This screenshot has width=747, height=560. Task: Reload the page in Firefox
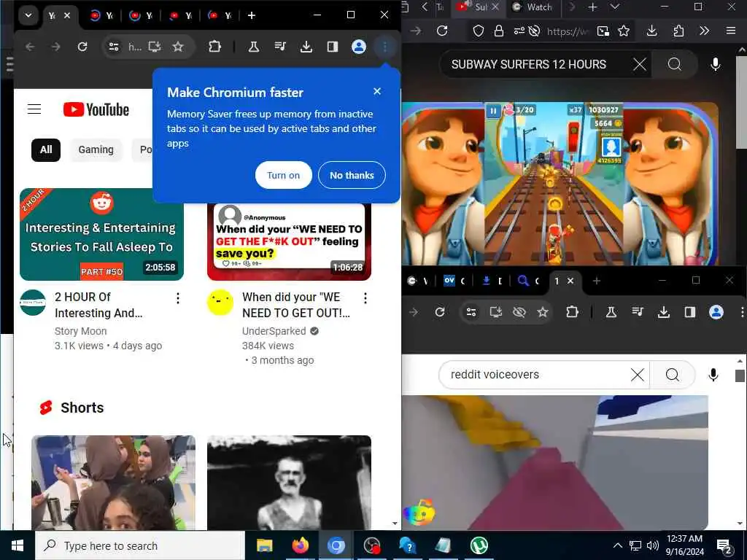[442, 31]
